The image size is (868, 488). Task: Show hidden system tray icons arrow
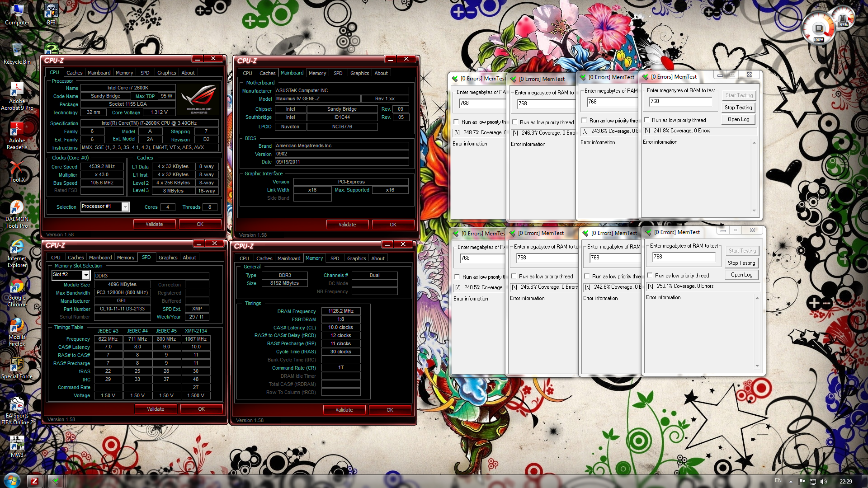[x=791, y=481]
